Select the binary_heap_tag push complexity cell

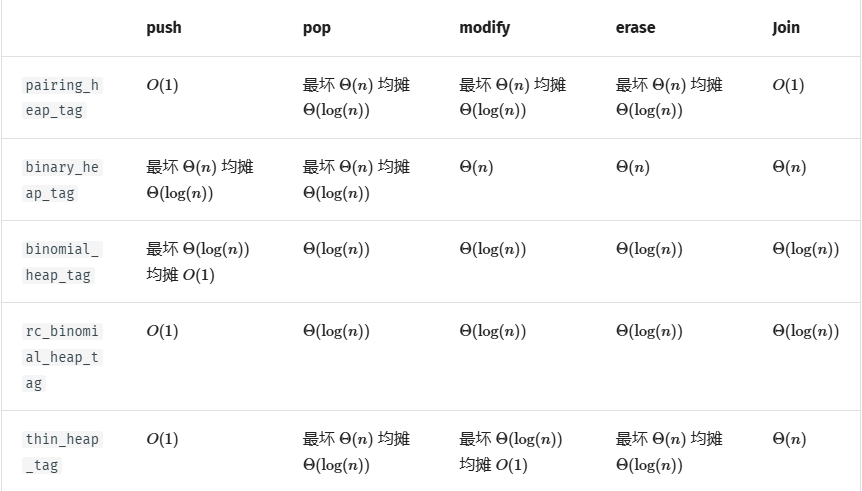[199, 180]
